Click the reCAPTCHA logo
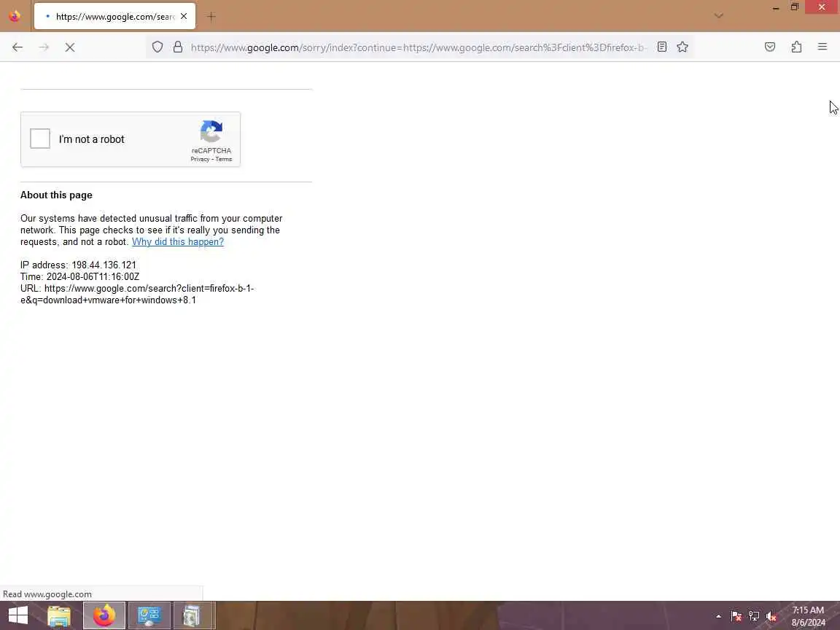Image resolution: width=840 pixels, height=630 pixels. [211, 132]
